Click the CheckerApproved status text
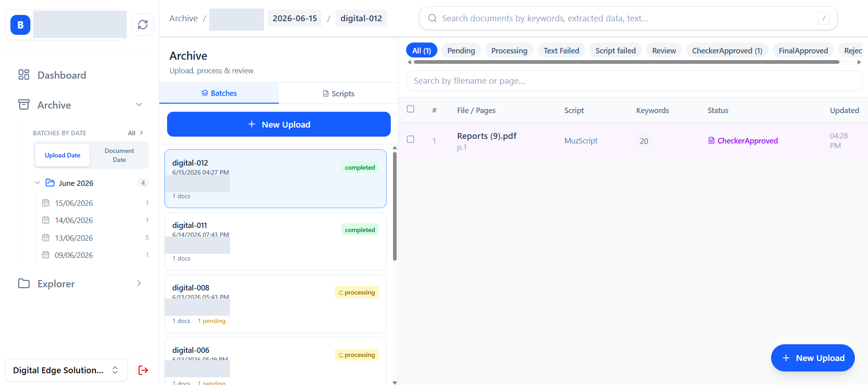The height and width of the screenshot is (385, 868). [x=748, y=141]
